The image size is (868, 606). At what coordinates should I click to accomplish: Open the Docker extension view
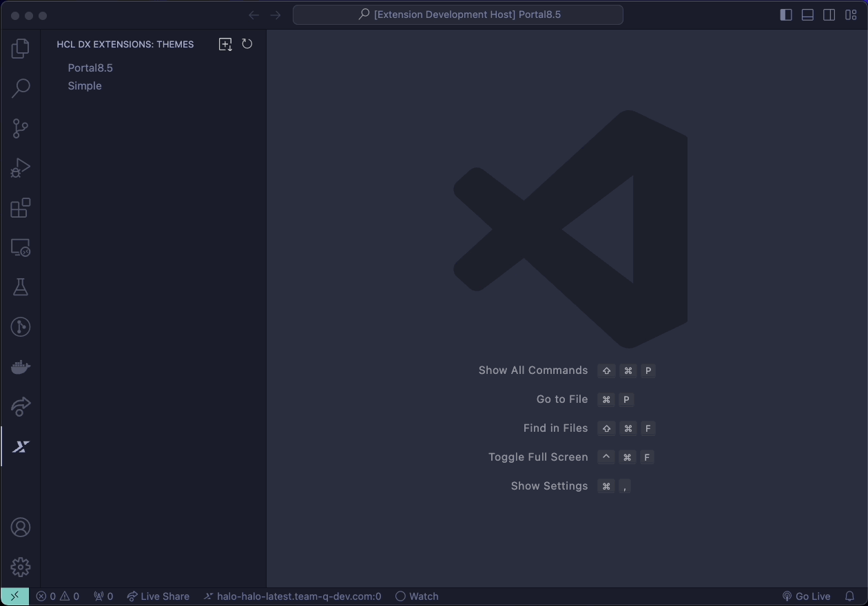click(x=20, y=366)
